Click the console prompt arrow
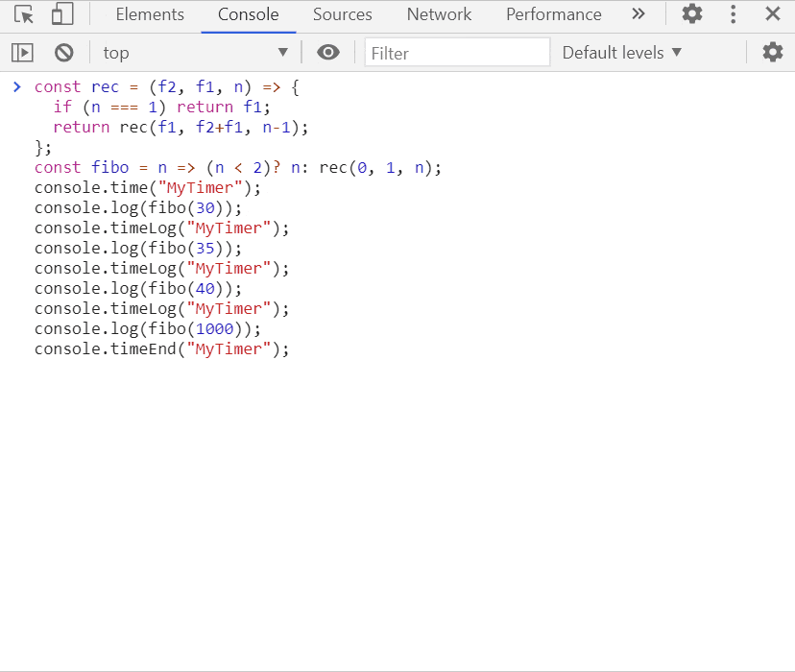 point(16,87)
